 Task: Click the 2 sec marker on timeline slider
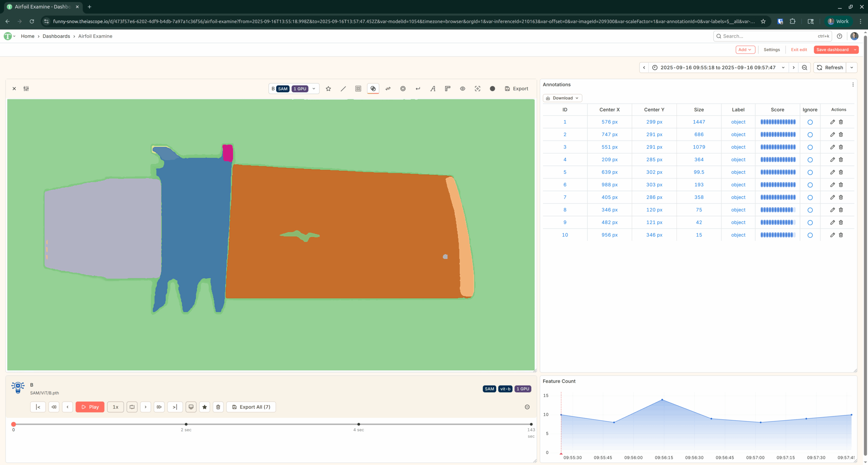tap(186, 424)
